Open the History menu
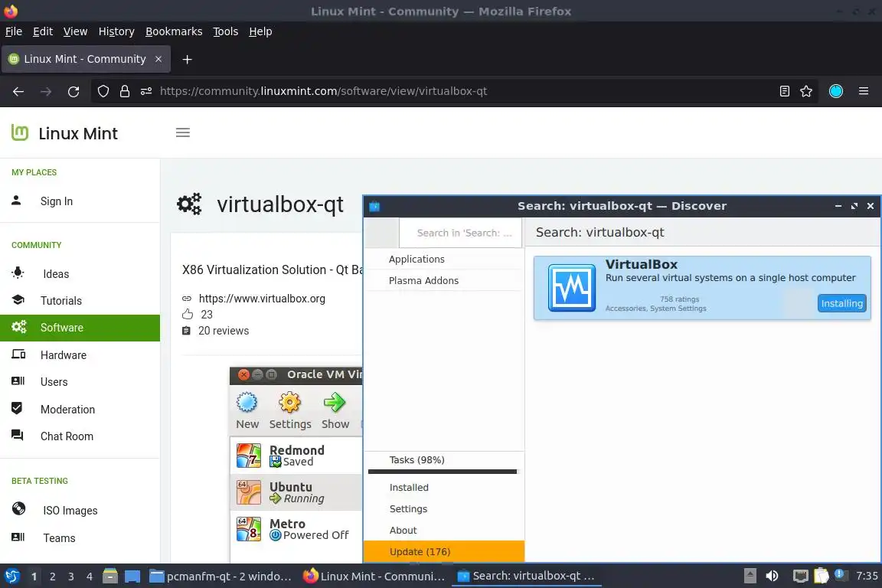The width and height of the screenshot is (882, 588). pyautogui.click(x=116, y=31)
